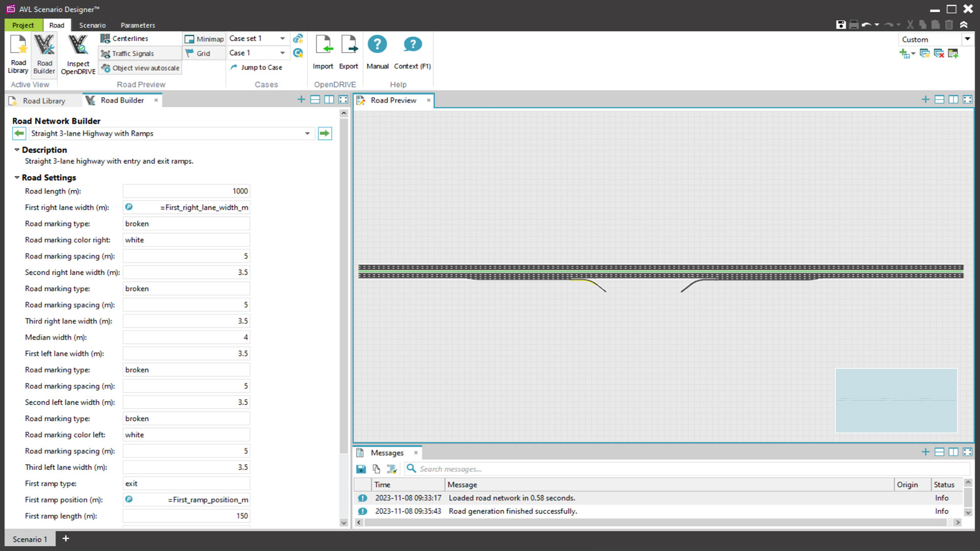Switch to the Scenario ribbon tab
This screenshot has height=551, width=980.
click(92, 25)
